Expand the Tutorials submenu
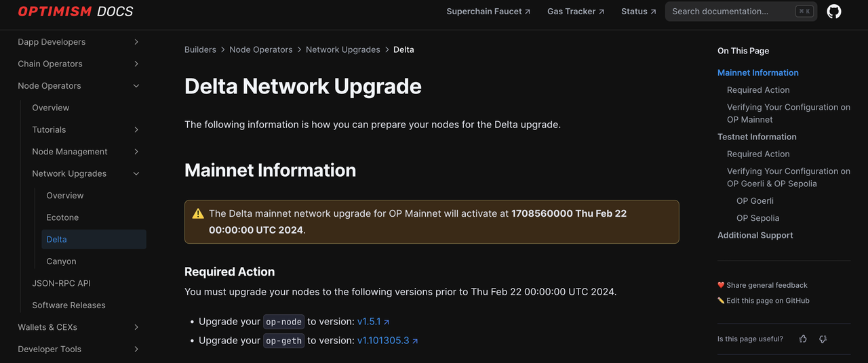Screen dimensions: 868x363 click(136, 129)
